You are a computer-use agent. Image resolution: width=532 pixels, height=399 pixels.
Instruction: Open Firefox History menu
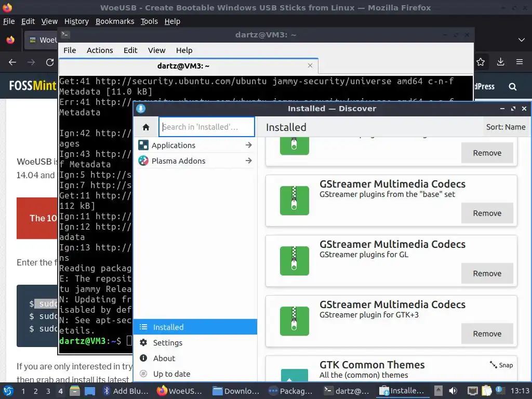click(x=76, y=21)
